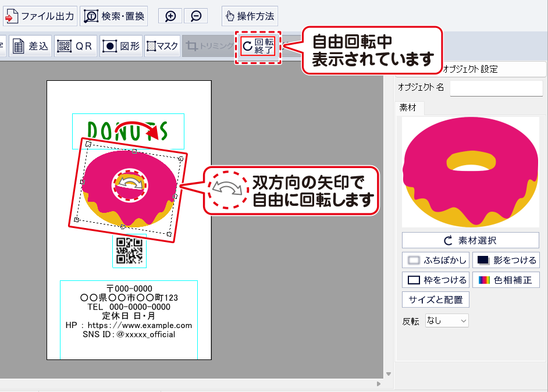Image resolution: width=548 pixels, height=392 pixels.
Task: Open 色相補正 hue correction
Action: tap(506, 280)
